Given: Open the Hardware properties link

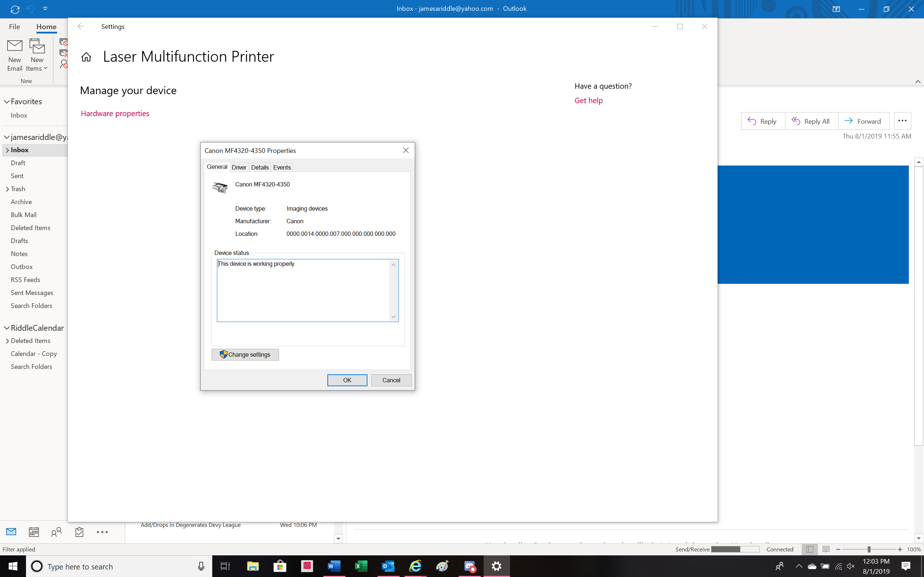Looking at the screenshot, I should pos(115,114).
